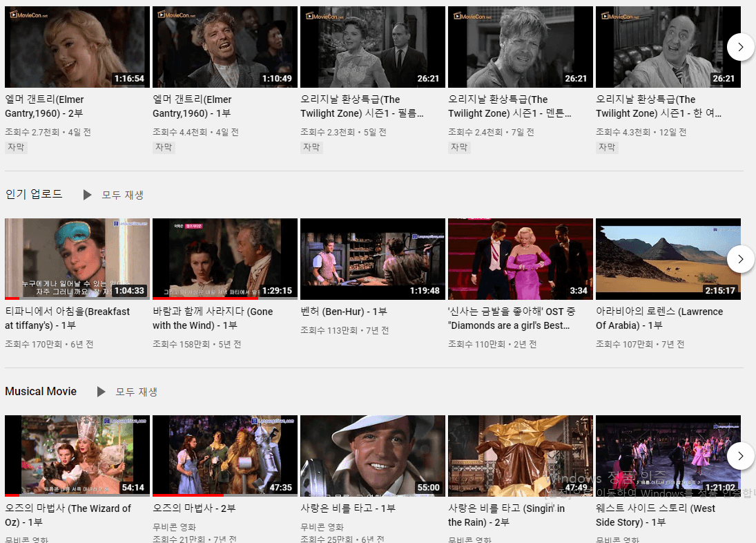Click 조회수 110만회 text under Diamonds video
Screen dimensions: 756x543
pos(477,344)
